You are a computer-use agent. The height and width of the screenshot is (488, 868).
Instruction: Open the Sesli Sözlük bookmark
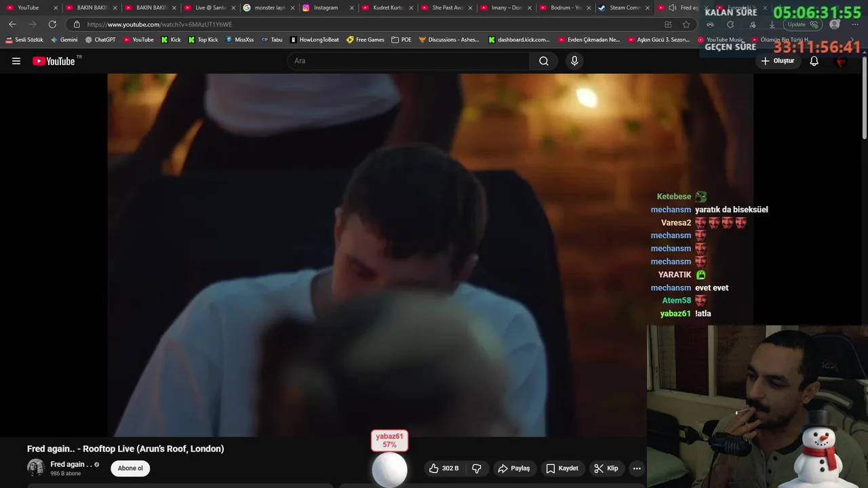(x=24, y=40)
